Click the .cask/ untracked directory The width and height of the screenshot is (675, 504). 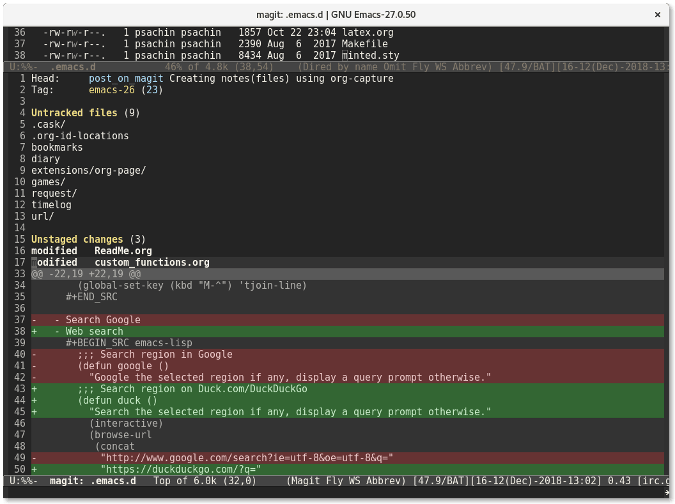click(x=48, y=124)
